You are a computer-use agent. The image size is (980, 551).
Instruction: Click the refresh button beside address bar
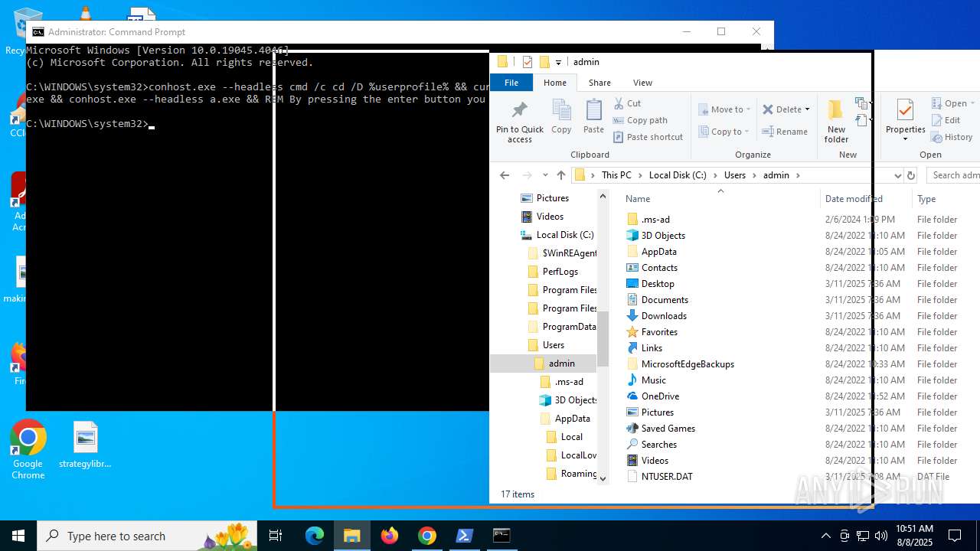click(x=911, y=175)
